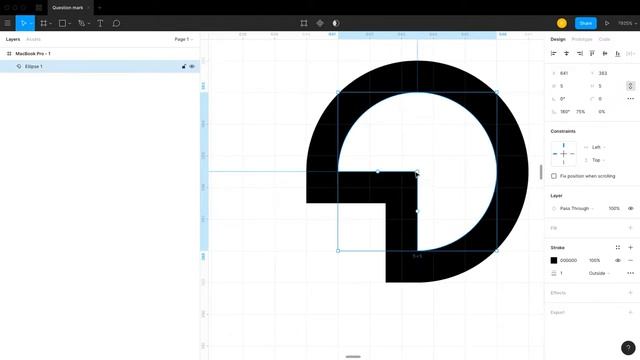Open the Figma main menu hamburger icon
640x360 pixels.
pyautogui.click(x=7, y=23)
